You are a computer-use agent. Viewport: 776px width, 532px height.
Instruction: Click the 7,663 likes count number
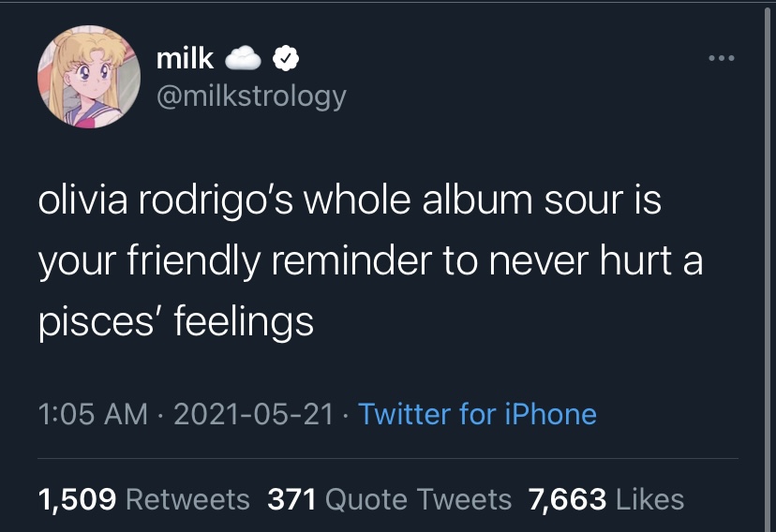pyautogui.click(x=568, y=499)
